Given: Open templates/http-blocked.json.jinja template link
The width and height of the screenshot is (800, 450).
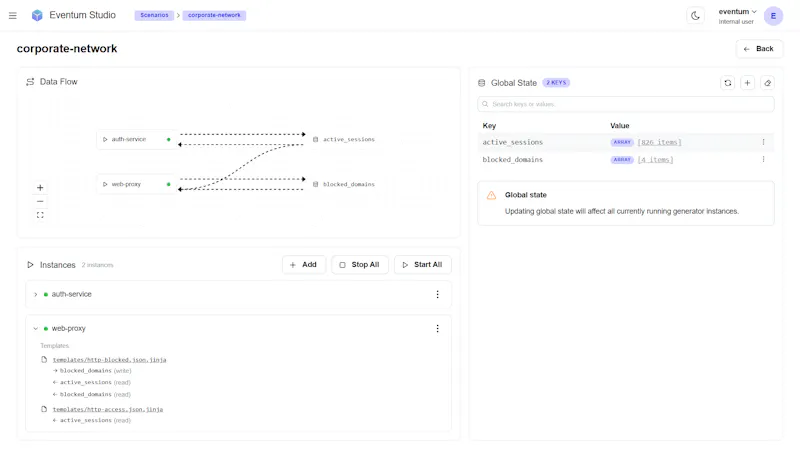Looking at the screenshot, I should tap(110, 360).
